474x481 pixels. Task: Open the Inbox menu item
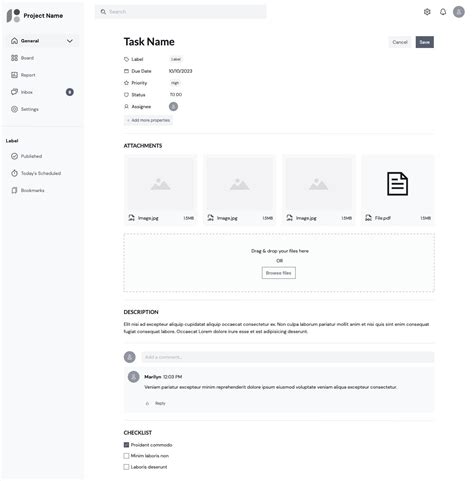[x=42, y=92]
